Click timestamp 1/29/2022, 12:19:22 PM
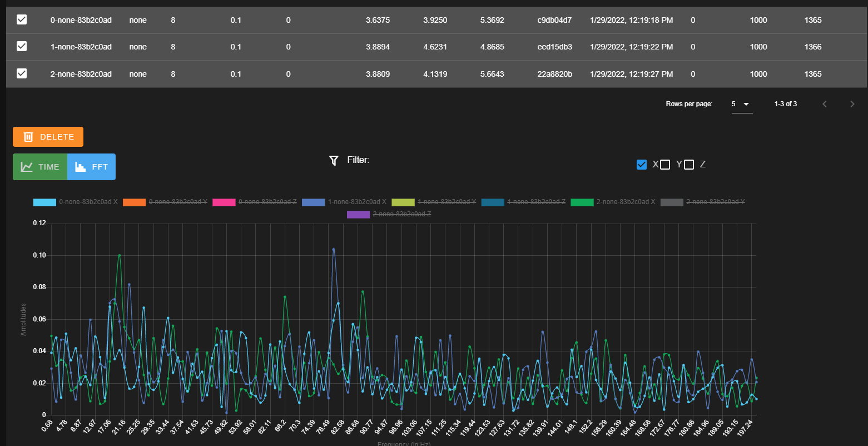The image size is (868, 446). (x=631, y=47)
